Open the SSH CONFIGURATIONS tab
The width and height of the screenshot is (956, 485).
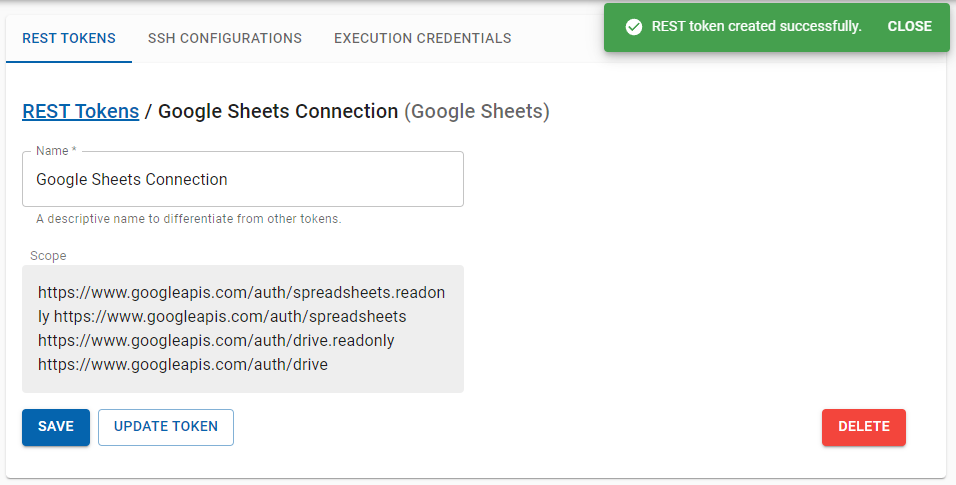coord(225,38)
